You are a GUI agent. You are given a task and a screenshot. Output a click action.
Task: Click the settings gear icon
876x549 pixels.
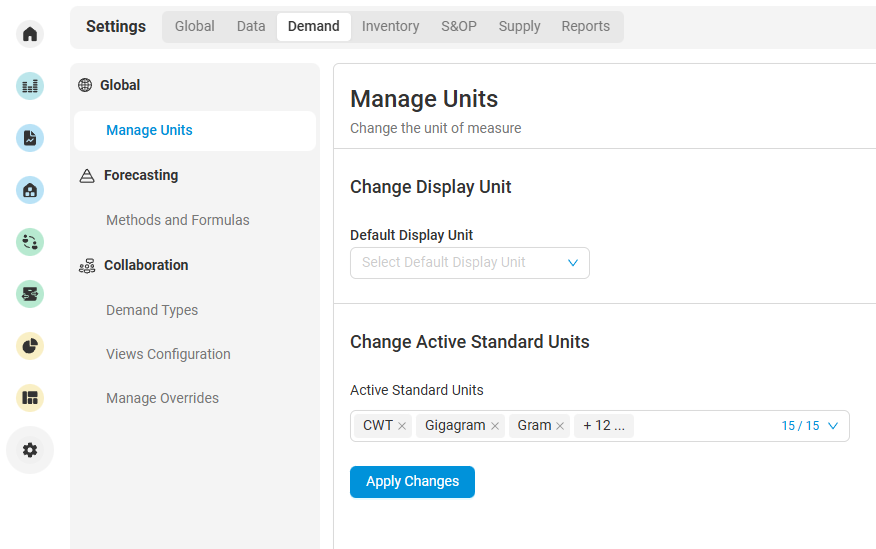[30, 450]
